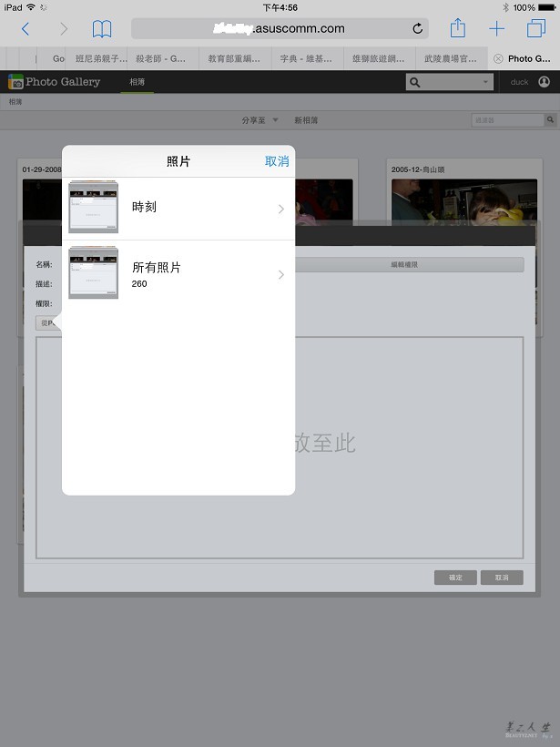The image size is (560, 747).
Task: Show all tabs with the tabs icon
Action: [536, 28]
